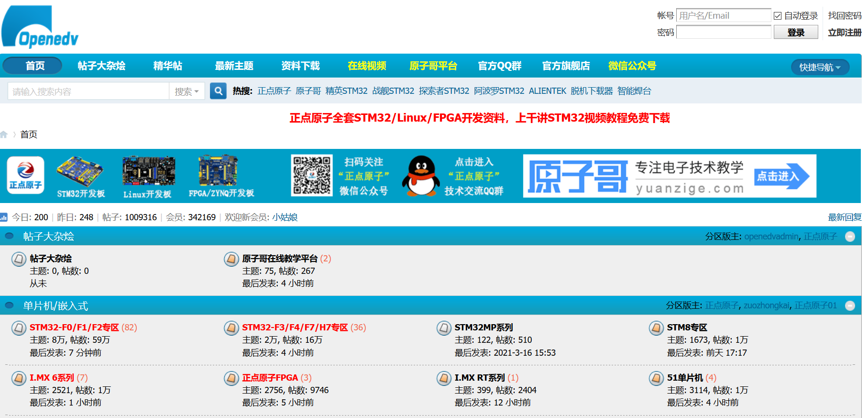The image size is (868, 418).
Task: Click hot search term 精英STM32
Action: coord(346,91)
